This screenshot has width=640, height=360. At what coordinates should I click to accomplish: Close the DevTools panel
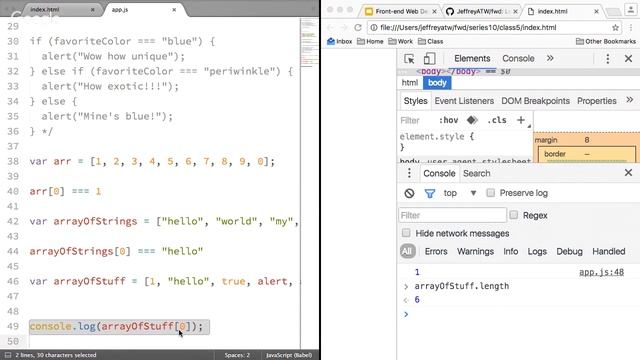pos(628,59)
